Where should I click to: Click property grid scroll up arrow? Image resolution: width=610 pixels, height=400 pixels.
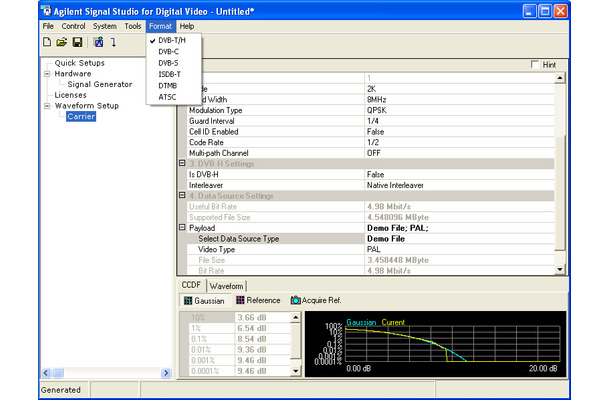559,78
